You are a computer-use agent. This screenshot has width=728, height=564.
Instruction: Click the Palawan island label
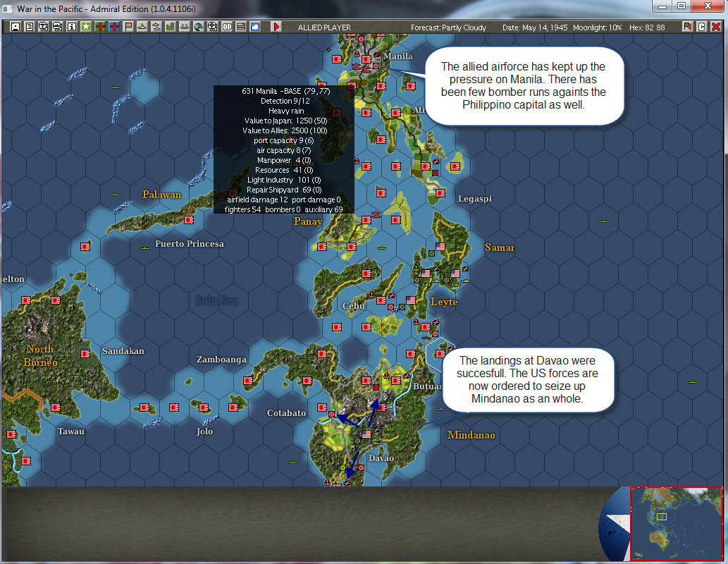[x=161, y=195]
